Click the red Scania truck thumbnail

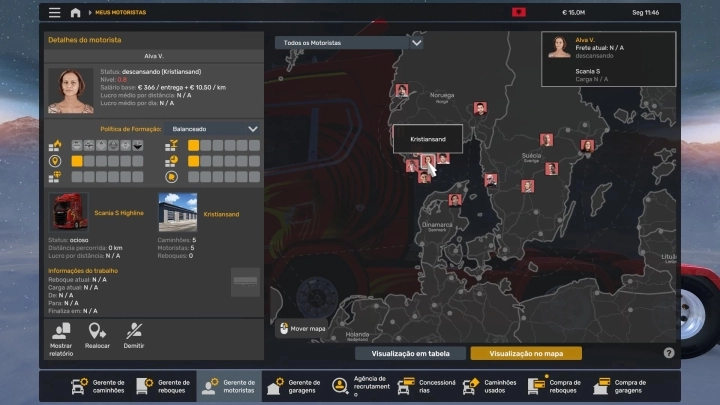click(68, 211)
